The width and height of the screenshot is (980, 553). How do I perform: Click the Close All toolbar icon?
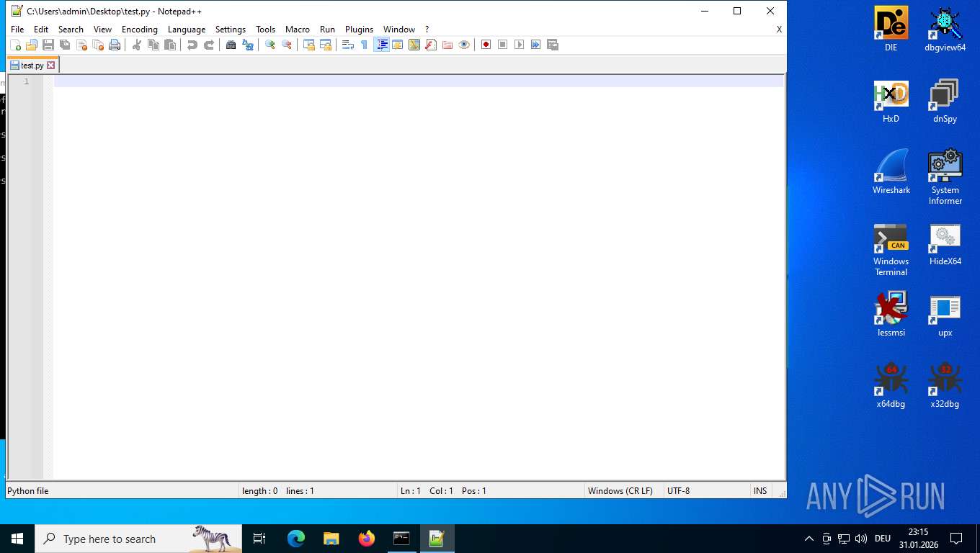(98, 45)
